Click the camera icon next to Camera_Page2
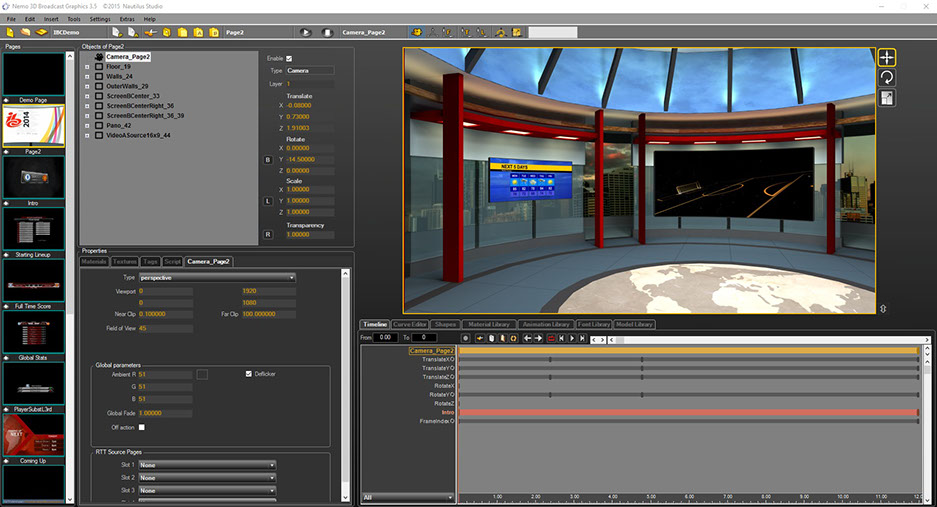The image size is (937, 507). tap(99, 57)
